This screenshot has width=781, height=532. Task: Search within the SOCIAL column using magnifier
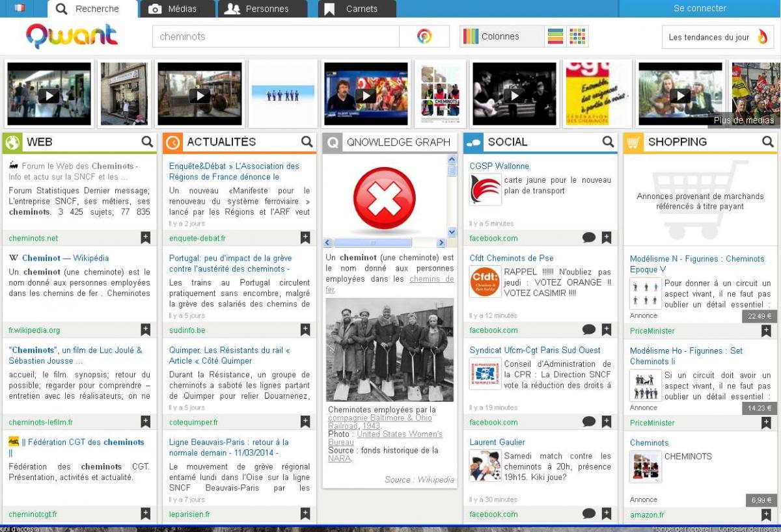[x=608, y=142]
